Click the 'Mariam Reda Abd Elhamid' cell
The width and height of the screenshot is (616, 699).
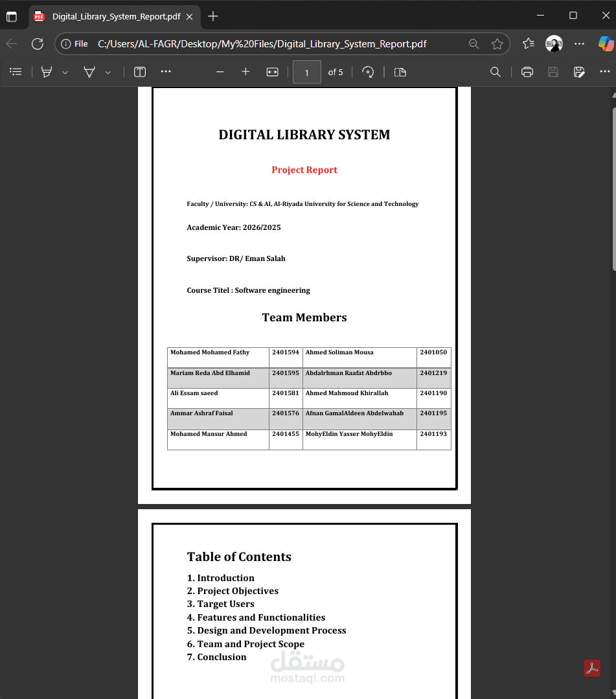(218, 378)
